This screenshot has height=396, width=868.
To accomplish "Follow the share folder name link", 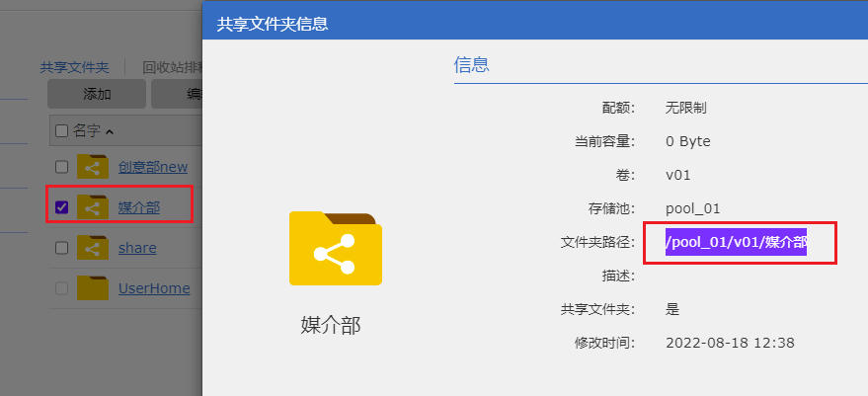I will pyautogui.click(x=137, y=248).
